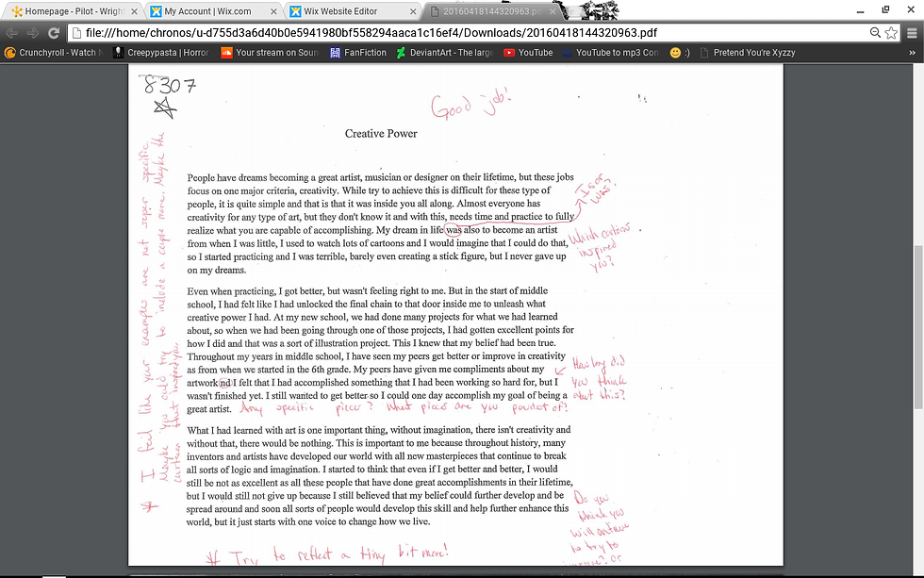Click the back navigation arrow
This screenshot has width=924, height=578.
point(14,32)
